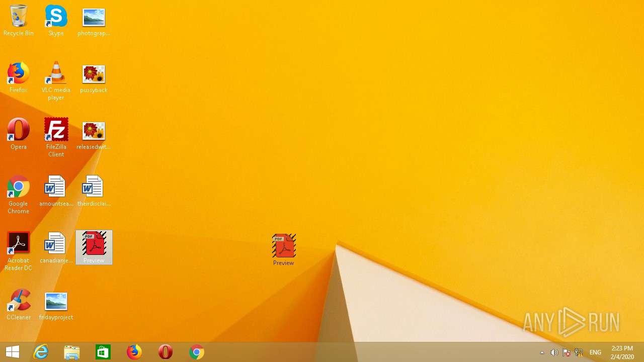Select the VLC media player shortcut
This screenshot has width=644, height=362.
(56, 80)
